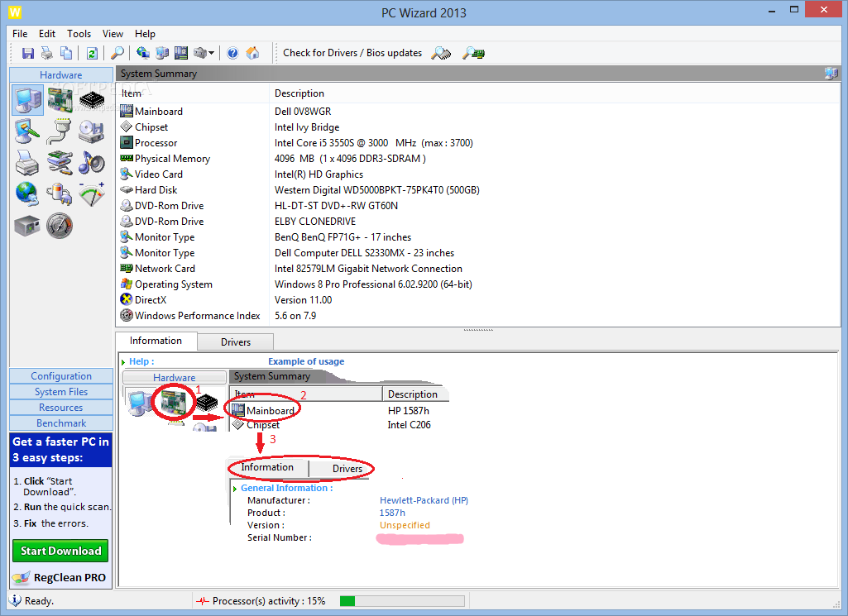Open the Processor chip icon
848x616 pixels.
click(x=91, y=98)
